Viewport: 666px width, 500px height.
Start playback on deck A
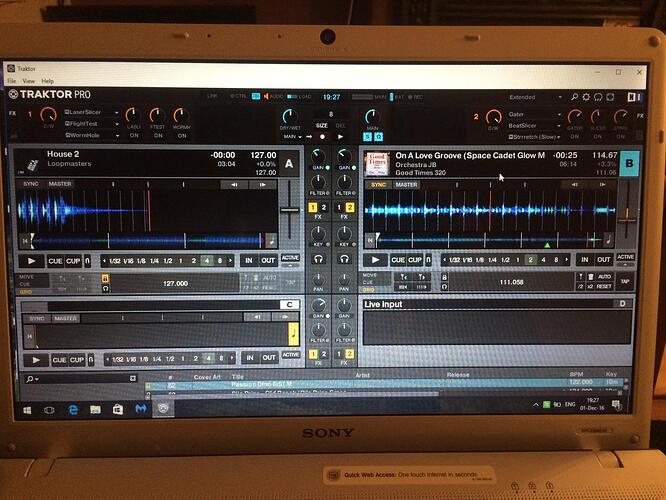click(31, 261)
